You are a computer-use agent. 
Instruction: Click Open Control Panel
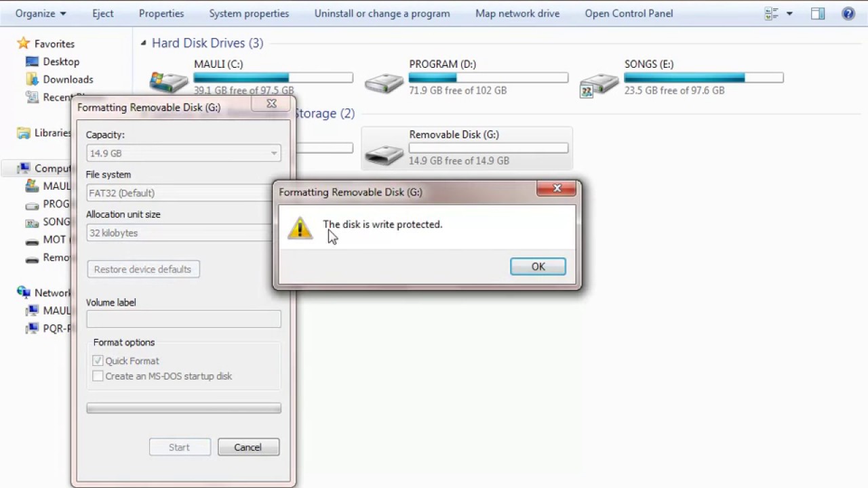pyautogui.click(x=629, y=14)
